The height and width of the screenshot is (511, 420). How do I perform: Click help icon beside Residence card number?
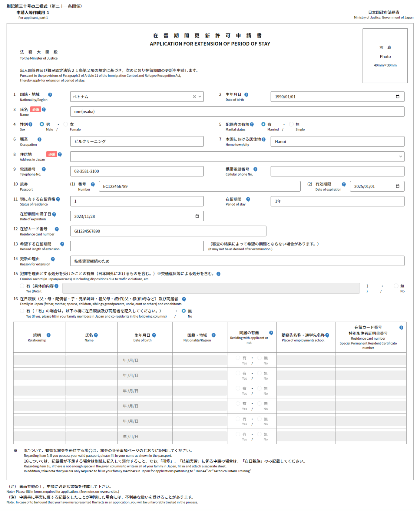(57, 229)
